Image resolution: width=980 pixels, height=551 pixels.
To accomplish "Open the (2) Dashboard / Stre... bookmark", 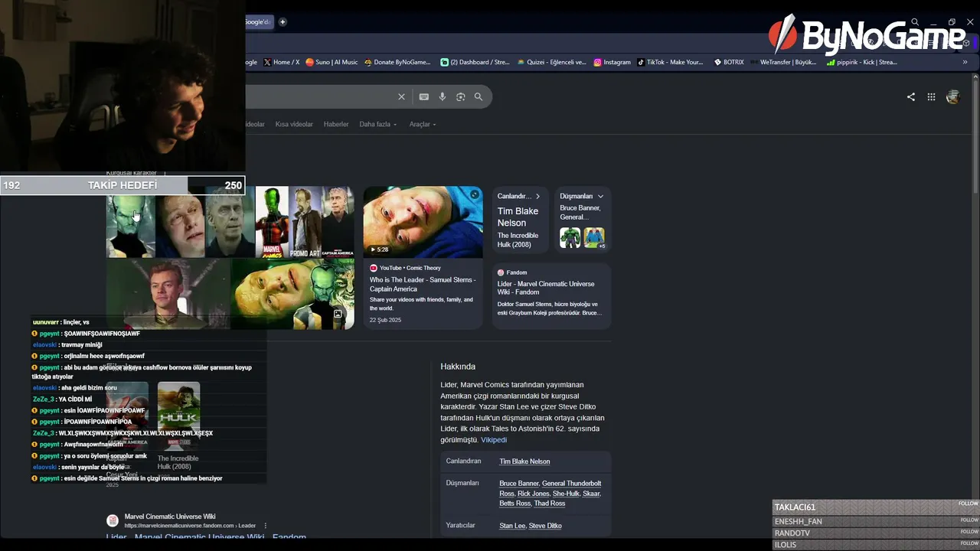I will [475, 62].
